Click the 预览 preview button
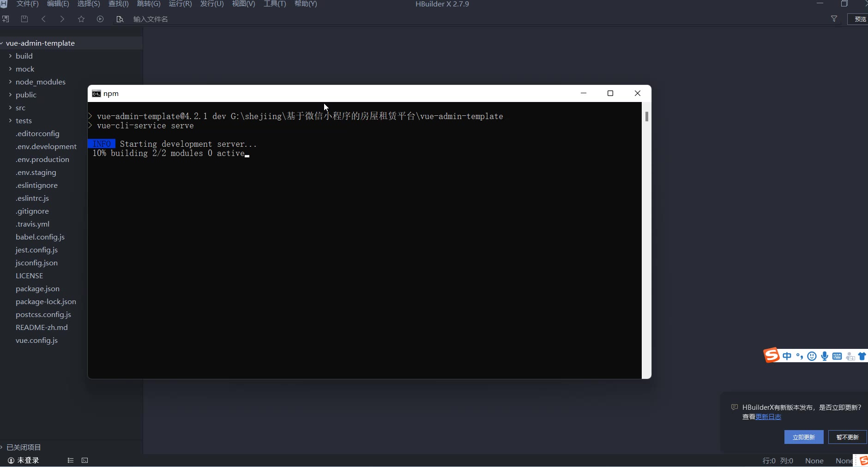 click(x=858, y=19)
